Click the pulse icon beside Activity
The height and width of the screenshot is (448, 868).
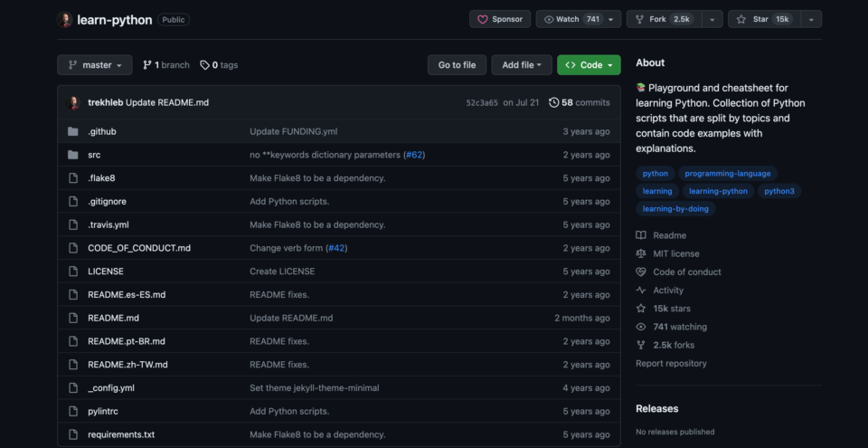(641, 291)
